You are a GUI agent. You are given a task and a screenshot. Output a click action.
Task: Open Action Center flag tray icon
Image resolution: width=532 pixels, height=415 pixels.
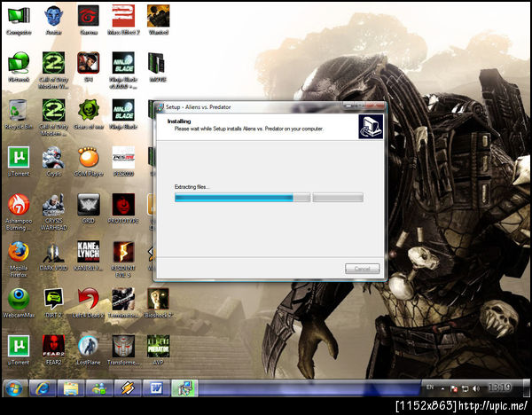click(454, 388)
